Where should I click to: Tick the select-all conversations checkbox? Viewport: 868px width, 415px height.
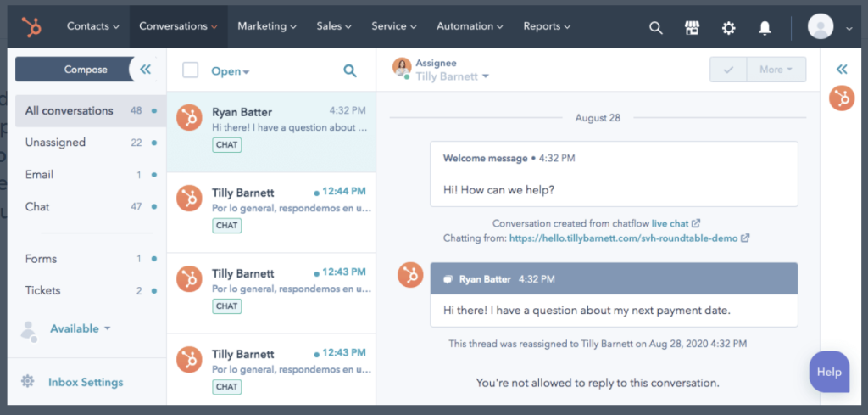tap(191, 70)
